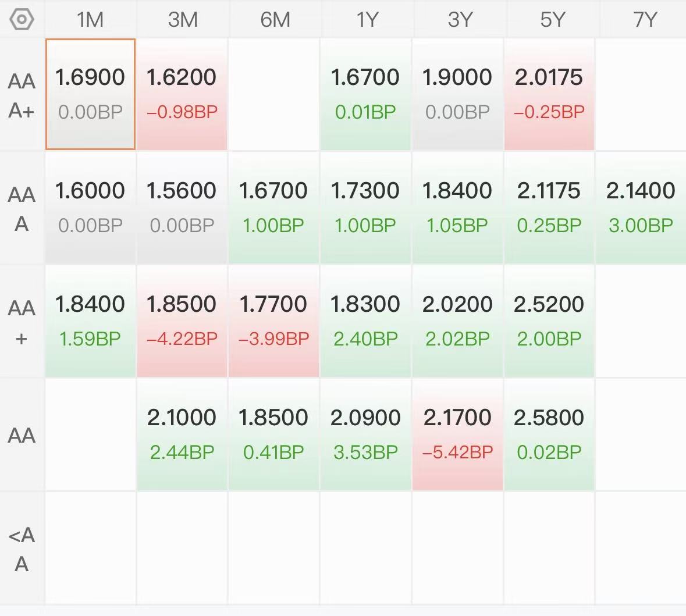Click AAA+ 3M cell showing -0.98BP
686x616 pixels.
[182, 94]
